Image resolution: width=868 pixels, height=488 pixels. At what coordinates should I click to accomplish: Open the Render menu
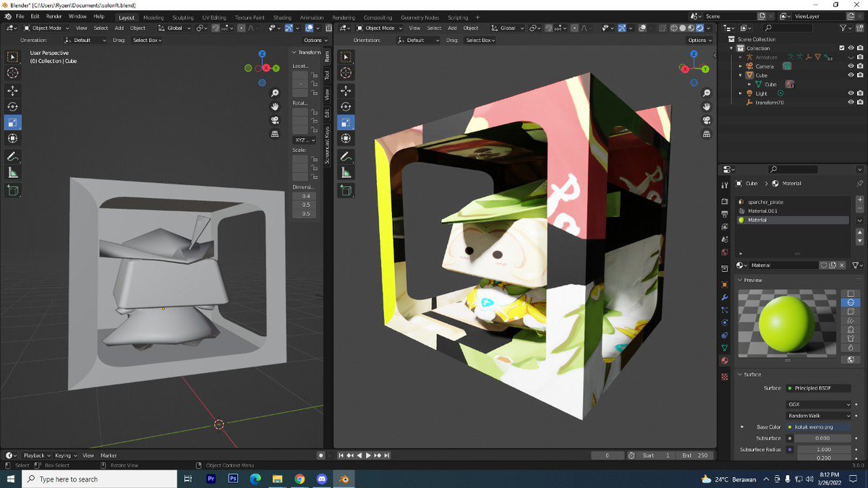(x=54, y=17)
